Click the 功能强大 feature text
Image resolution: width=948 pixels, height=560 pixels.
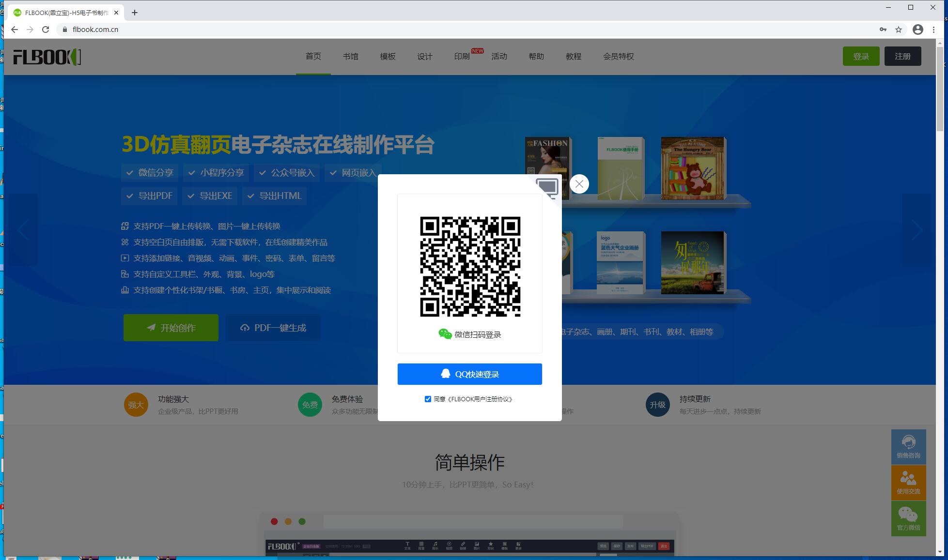click(173, 399)
